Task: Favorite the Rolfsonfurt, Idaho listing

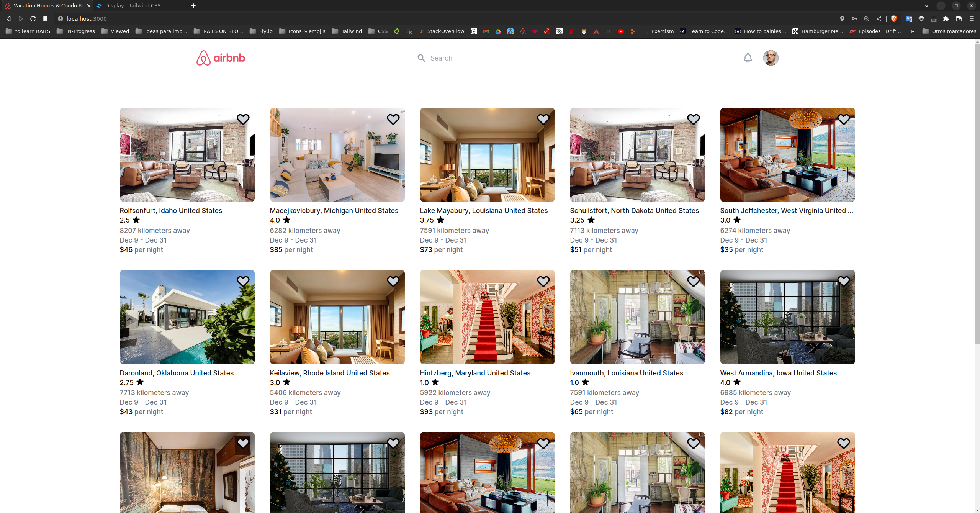Action: (x=243, y=119)
